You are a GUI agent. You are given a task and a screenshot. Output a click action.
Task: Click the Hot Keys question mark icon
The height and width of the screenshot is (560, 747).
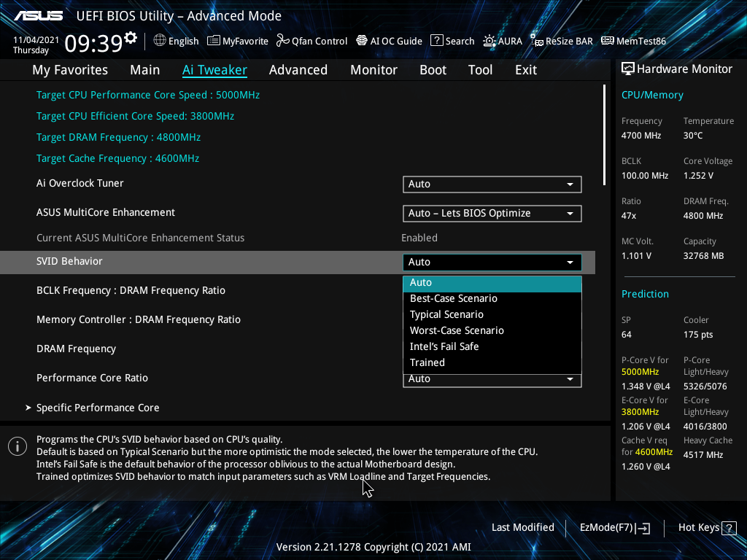729,528
